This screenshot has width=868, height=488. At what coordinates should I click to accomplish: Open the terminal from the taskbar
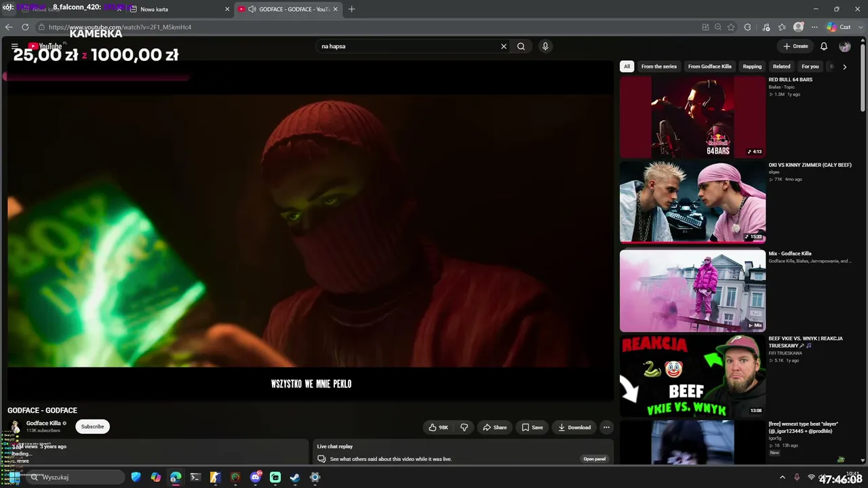195,477
